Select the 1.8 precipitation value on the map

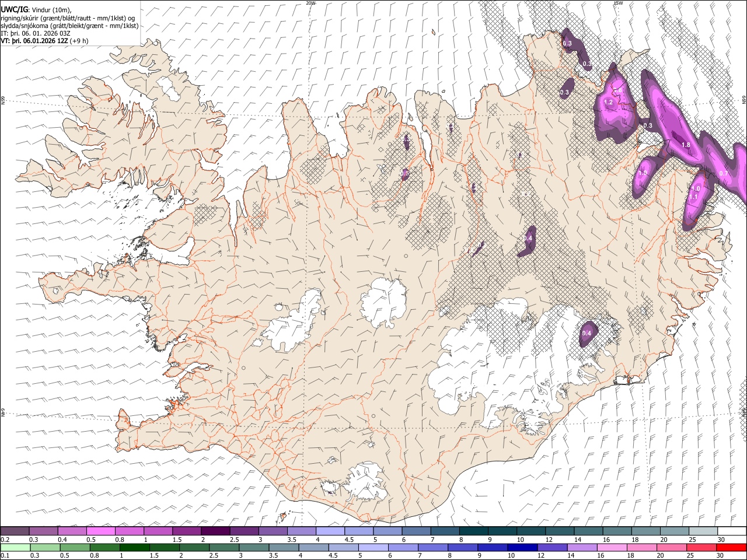[686, 145]
